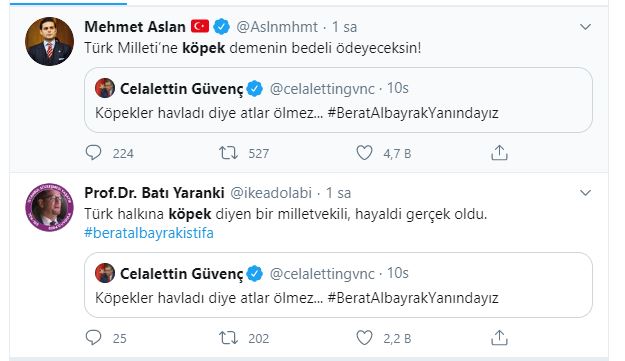This screenshot has height=361, width=625.
Task: Click Celalettin Güvenç avatar in first quoted tweet
Action: [x=105, y=88]
